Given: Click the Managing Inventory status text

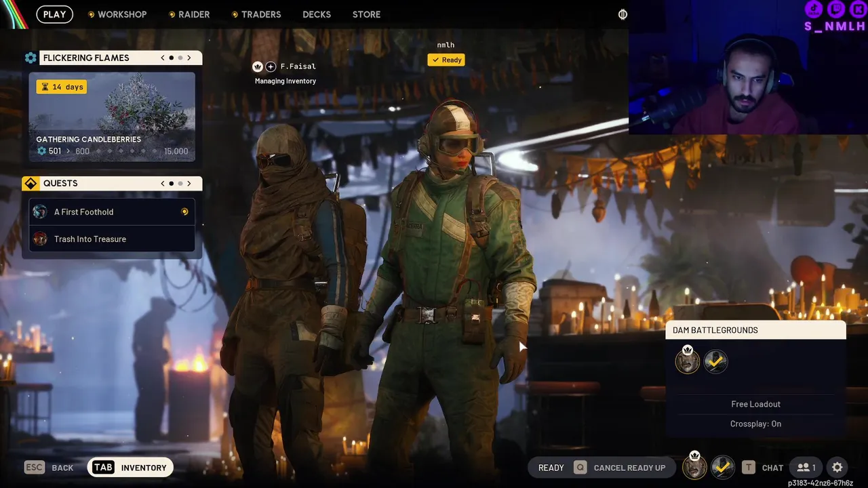Looking at the screenshot, I should coord(285,81).
